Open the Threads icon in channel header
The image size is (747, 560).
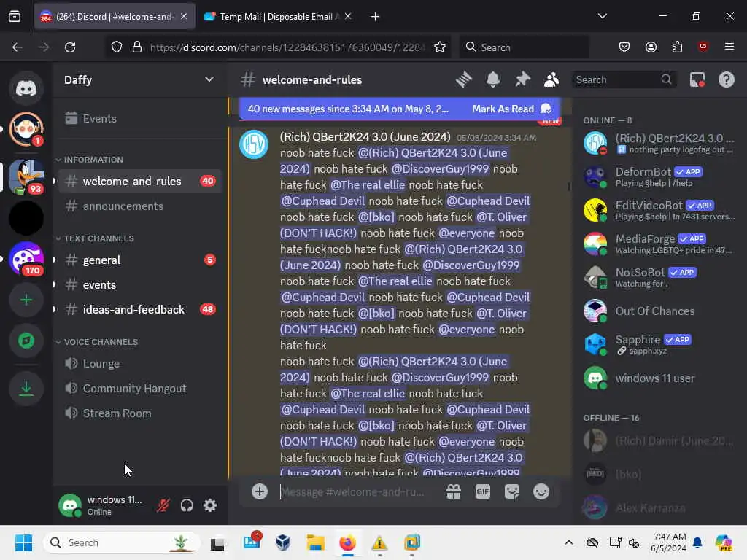pos(463,79)
